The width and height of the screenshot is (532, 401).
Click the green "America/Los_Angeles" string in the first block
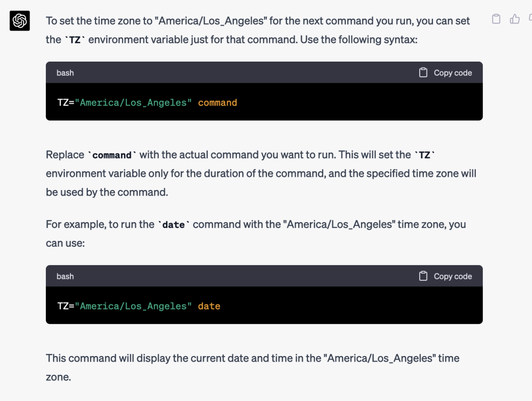coord(133,103)
